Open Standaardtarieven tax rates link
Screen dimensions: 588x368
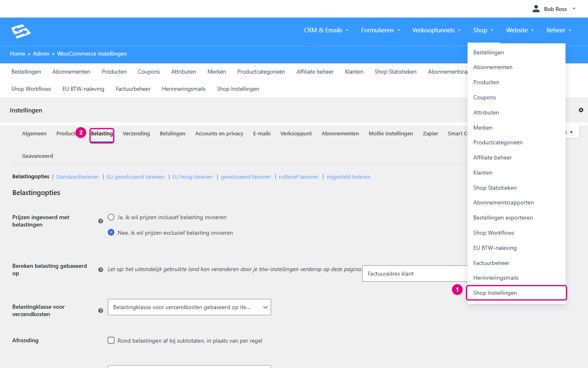coord(78,177)
